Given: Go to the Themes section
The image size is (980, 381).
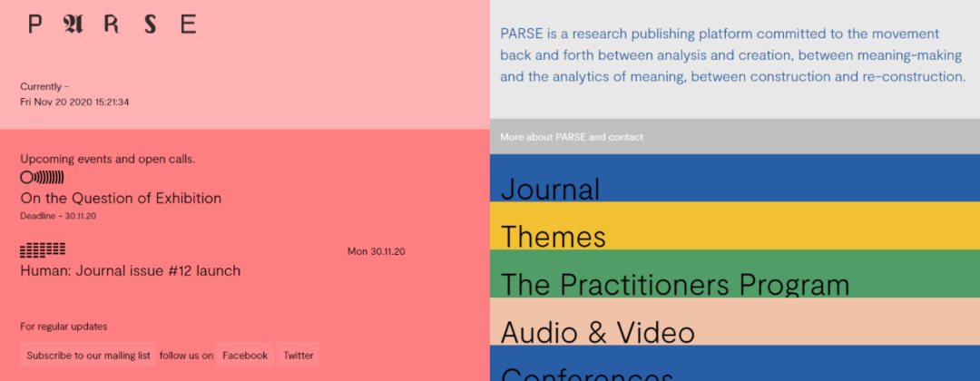Looking at the screenshot, I should tap(735, 226).
